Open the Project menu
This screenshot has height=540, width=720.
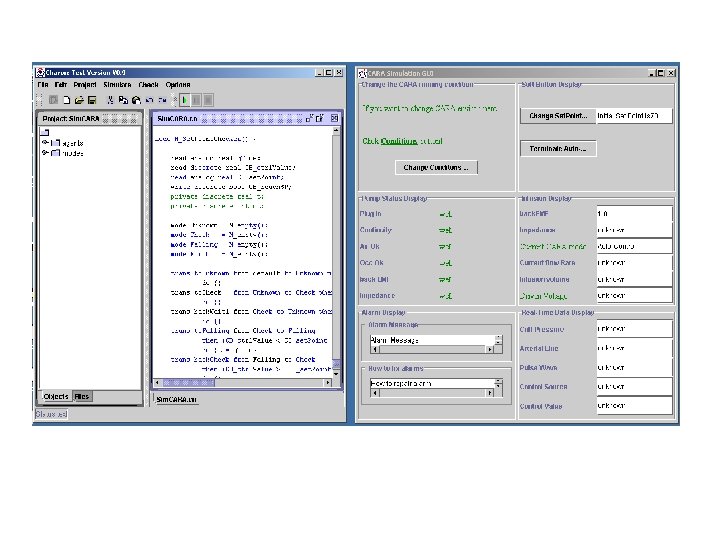click(85, 85)
